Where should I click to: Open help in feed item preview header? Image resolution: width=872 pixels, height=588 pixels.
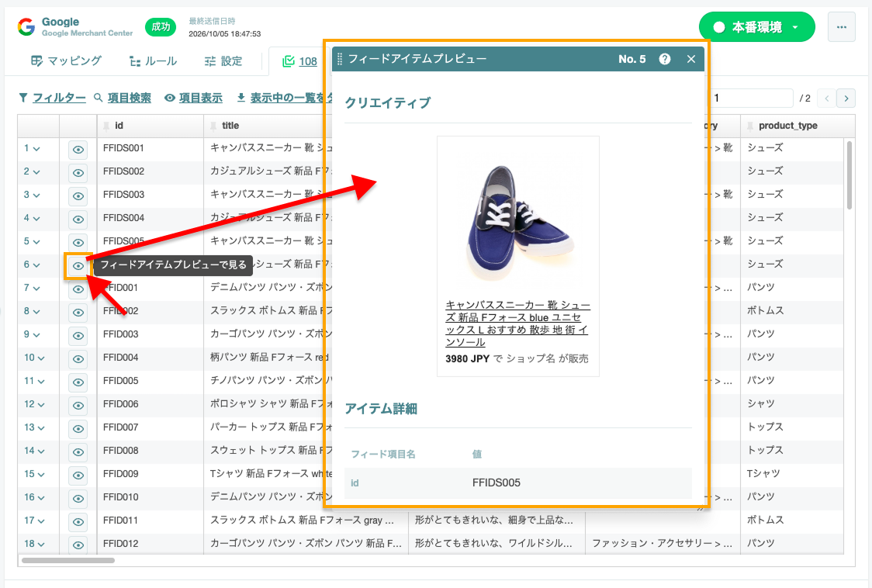665,59
